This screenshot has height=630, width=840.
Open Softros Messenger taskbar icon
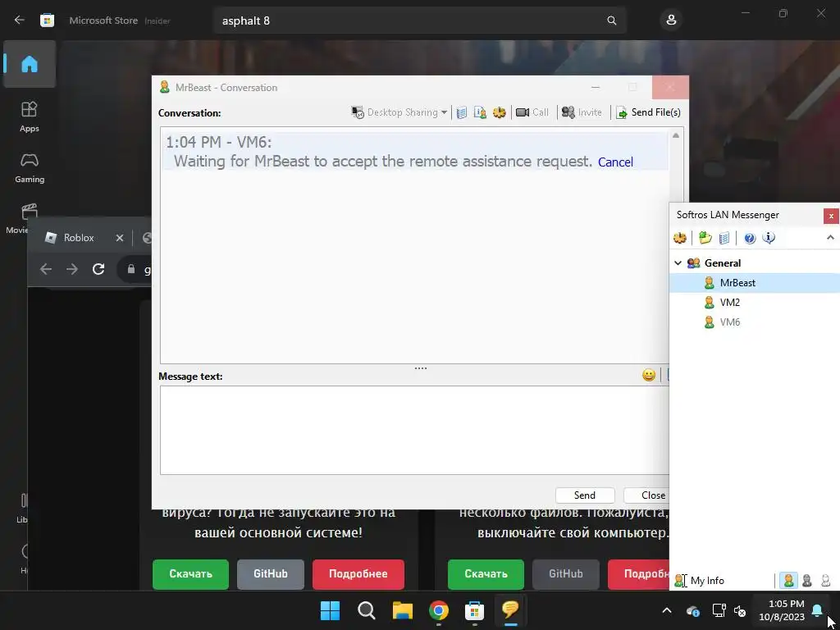point(510,610)
